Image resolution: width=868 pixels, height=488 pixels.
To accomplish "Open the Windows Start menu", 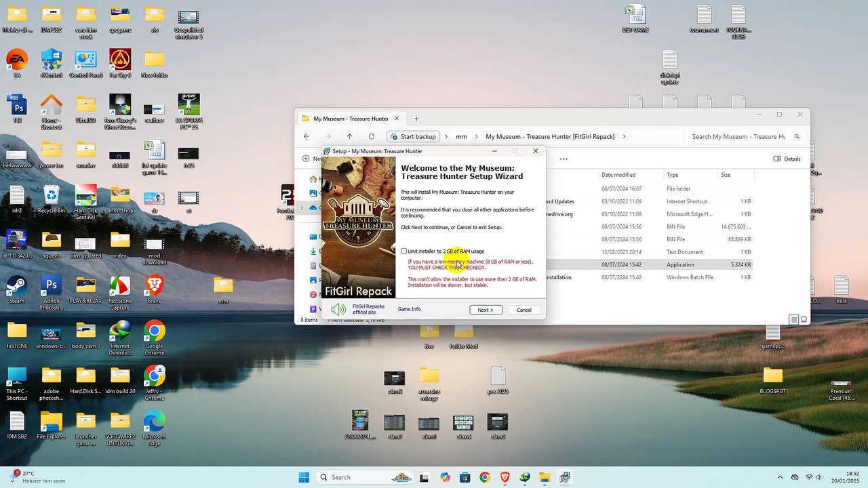I will coord(304,477).
